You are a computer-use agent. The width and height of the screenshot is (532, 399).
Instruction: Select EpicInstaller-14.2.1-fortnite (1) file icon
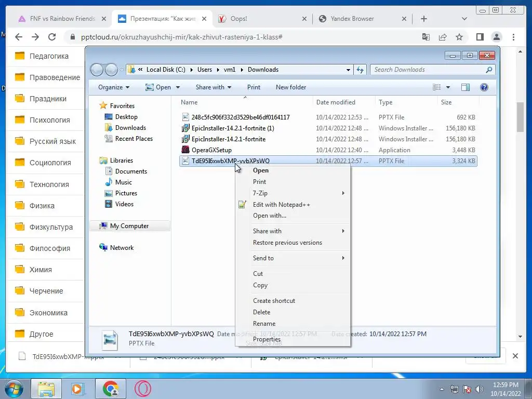tap(185, 128)
